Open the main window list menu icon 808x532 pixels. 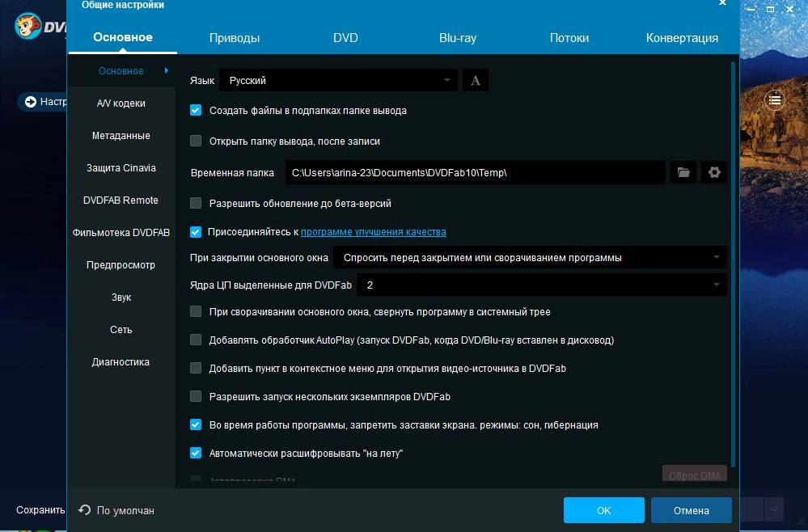pyautogui.click(x=775, y=100)
